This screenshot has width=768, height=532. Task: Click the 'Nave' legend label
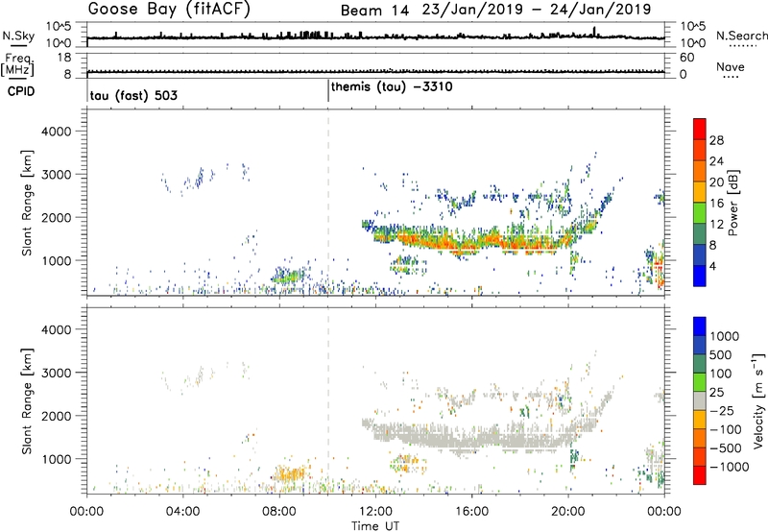click(x=731, y=66)
